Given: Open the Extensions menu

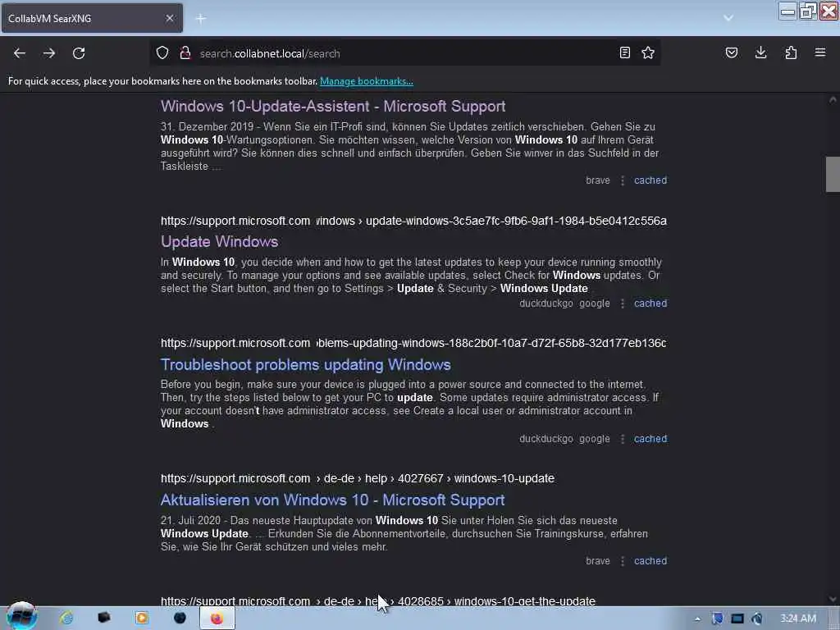Looking at the screenshot, I should point(791,52).
